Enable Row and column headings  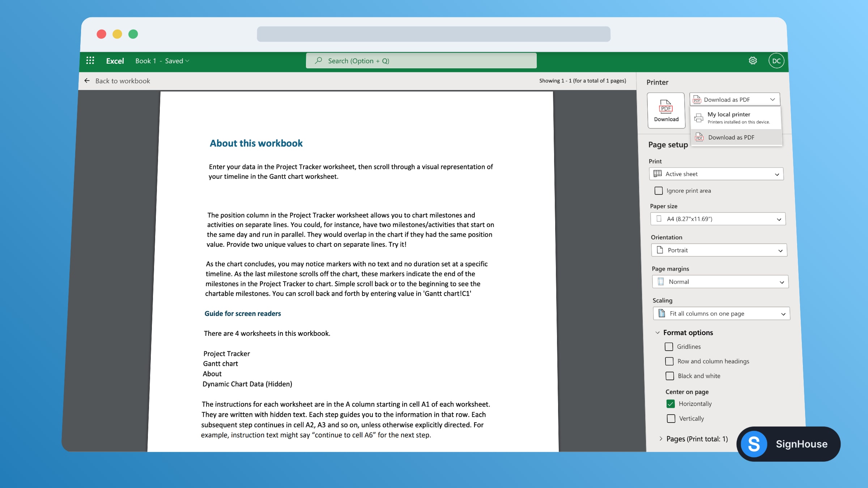(669, 361)
